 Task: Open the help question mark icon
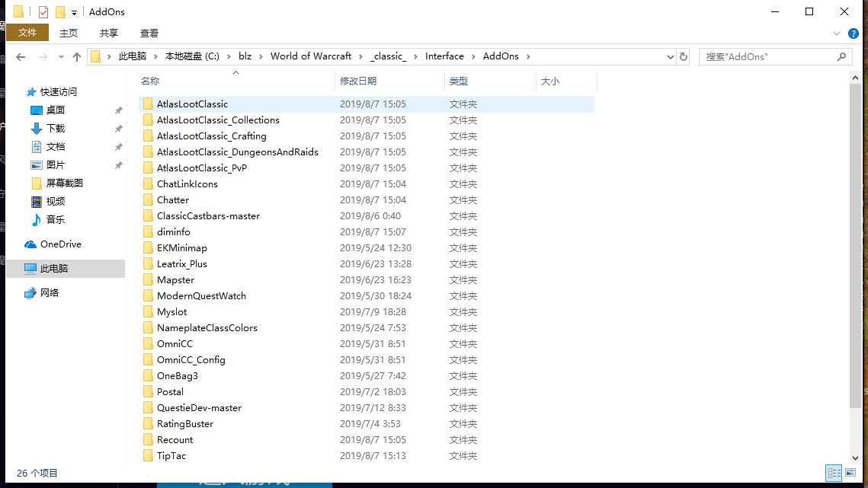point(854,33)
